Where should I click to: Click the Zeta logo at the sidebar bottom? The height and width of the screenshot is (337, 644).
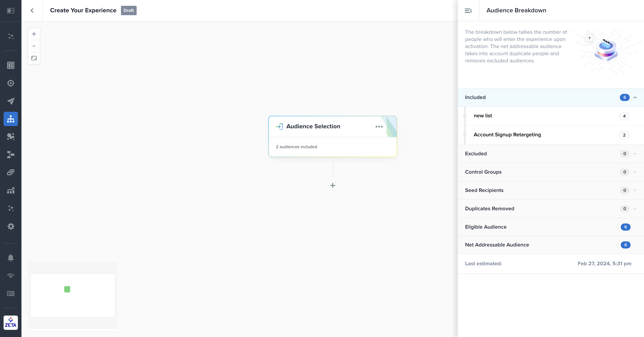(x=11, y=322)
